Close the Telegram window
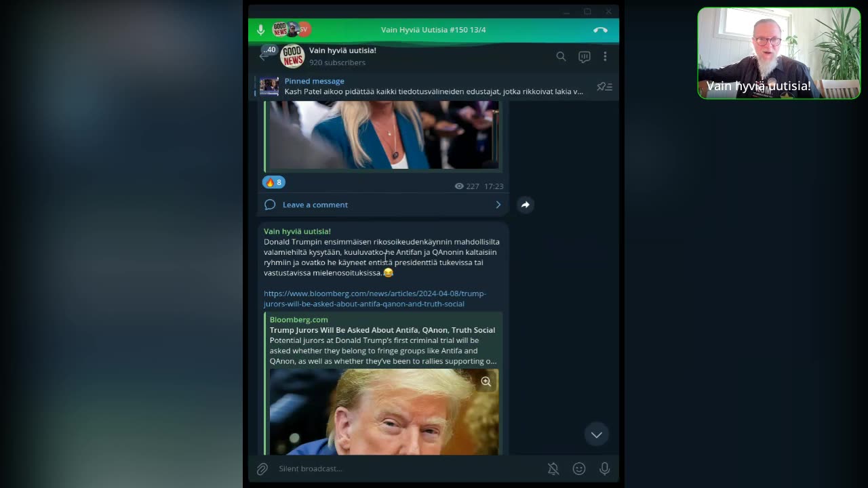The width and height of the screenshot is (868, 488). (x=608, y=12)
